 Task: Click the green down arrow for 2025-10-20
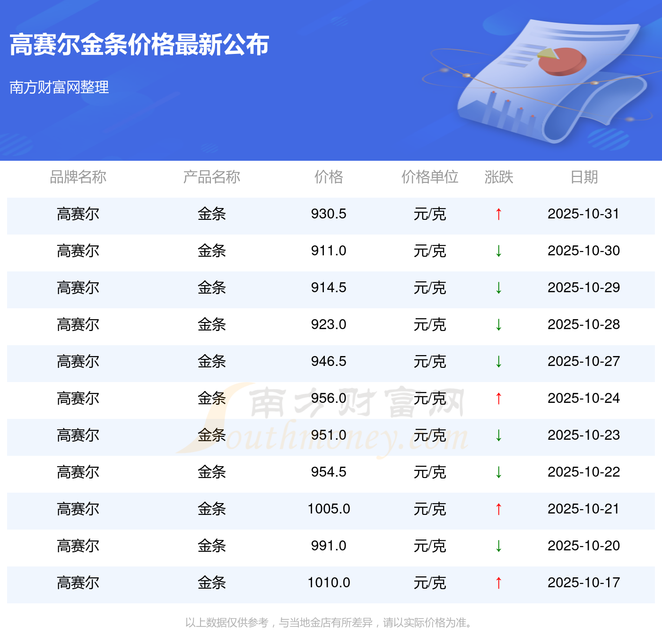498,546
